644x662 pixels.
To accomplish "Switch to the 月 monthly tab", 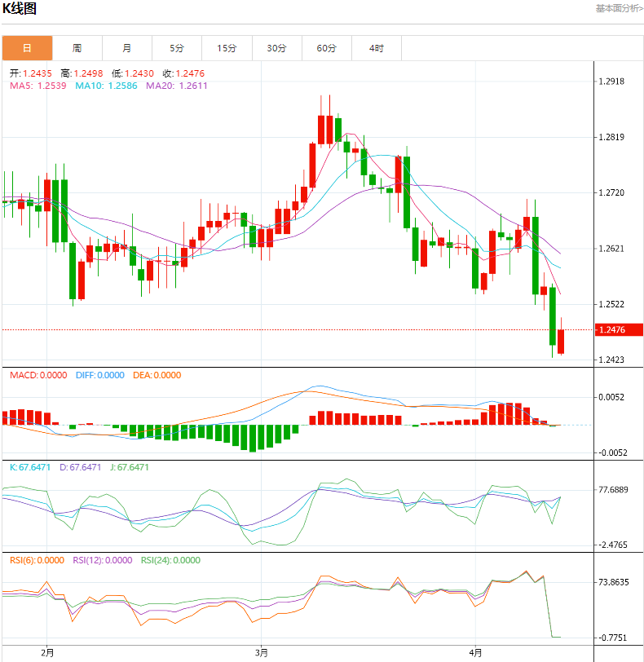I will pos(127,48).
